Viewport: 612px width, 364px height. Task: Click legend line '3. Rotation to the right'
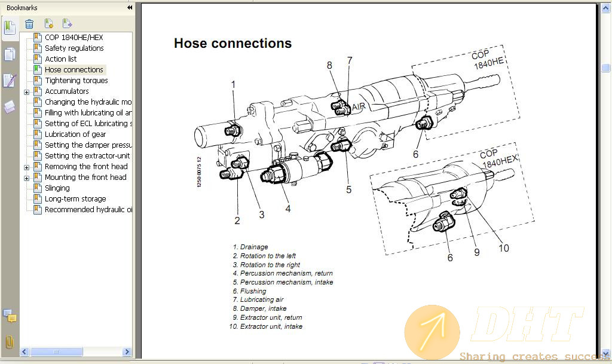coord(266,265)
